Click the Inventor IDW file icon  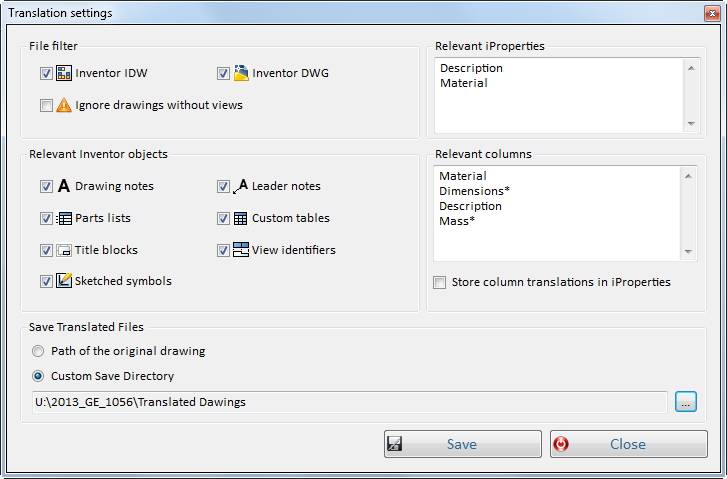(64, 73)
